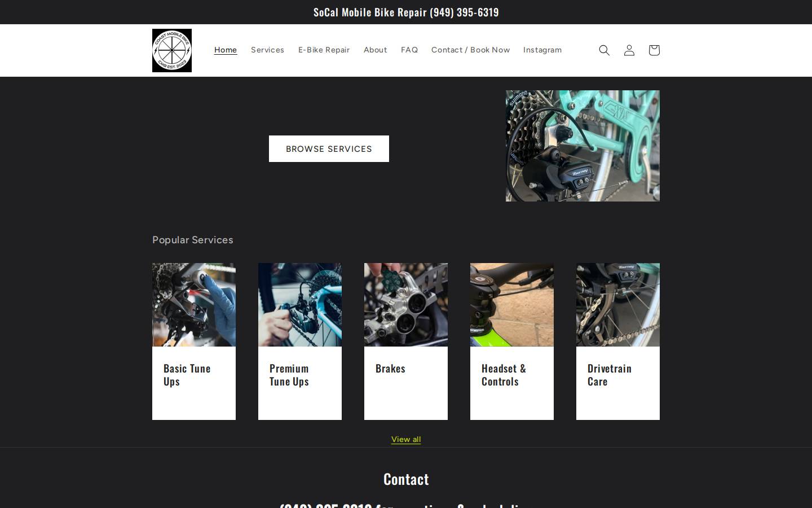
Task: Open the search magnifier icon
Action: pos(604,50)
